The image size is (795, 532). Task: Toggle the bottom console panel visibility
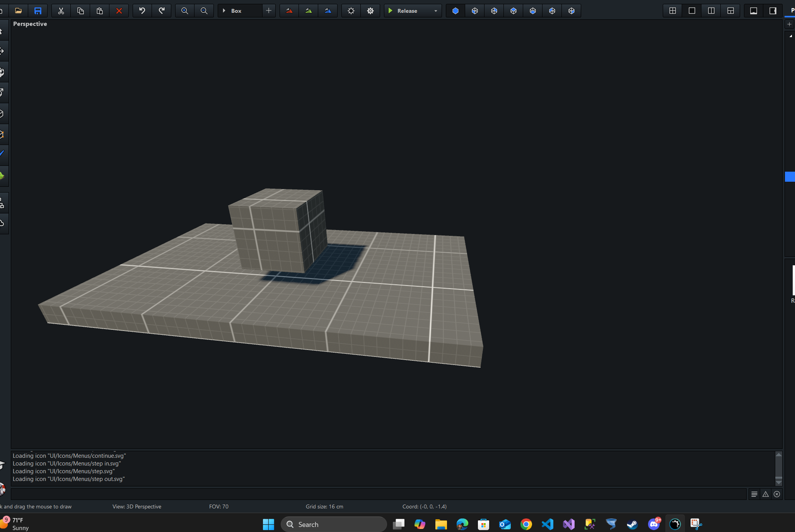(754, 11)
